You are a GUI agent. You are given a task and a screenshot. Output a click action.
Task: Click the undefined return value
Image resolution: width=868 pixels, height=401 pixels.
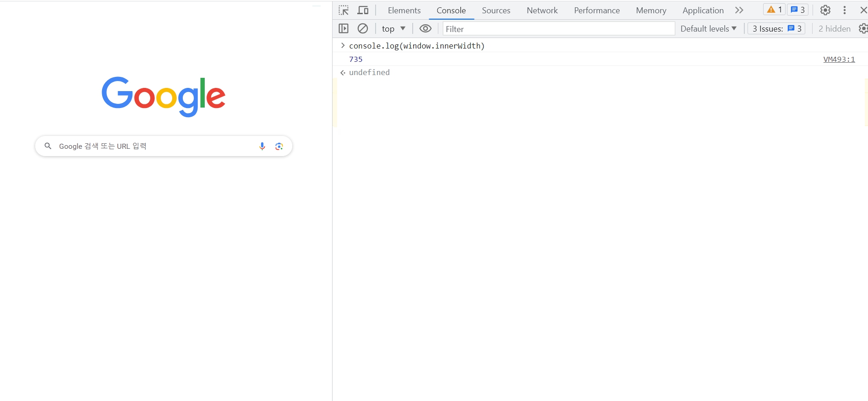coord(369,72)
